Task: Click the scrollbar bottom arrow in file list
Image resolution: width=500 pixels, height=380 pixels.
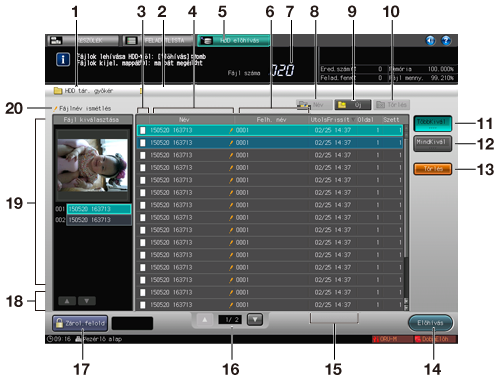Action: [406, 307]
